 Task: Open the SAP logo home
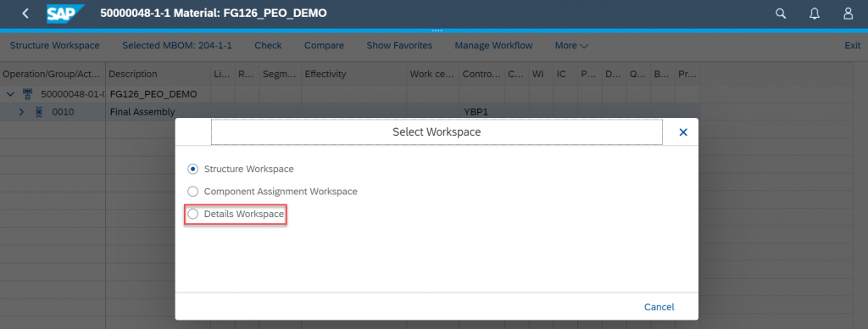tap(65, 14)
